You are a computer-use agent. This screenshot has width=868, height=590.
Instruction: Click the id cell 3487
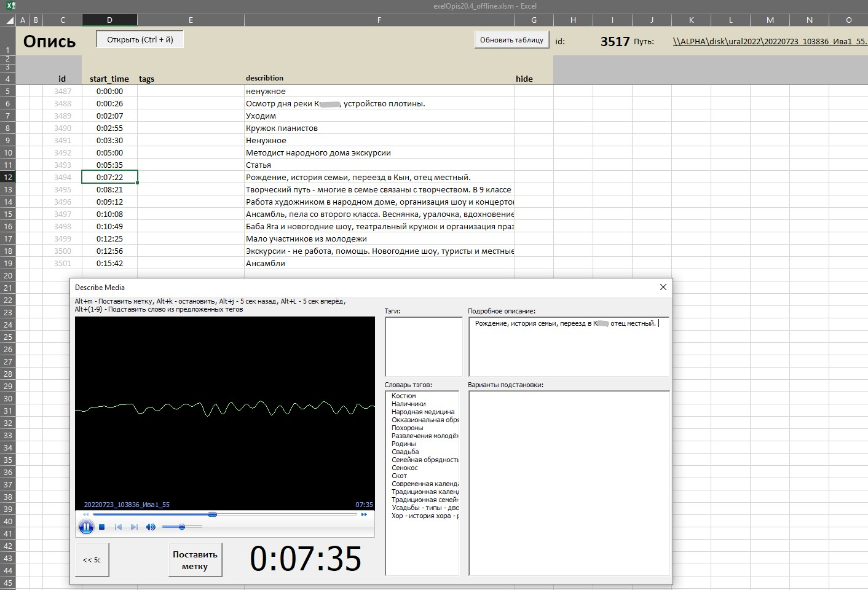(62, 91)
